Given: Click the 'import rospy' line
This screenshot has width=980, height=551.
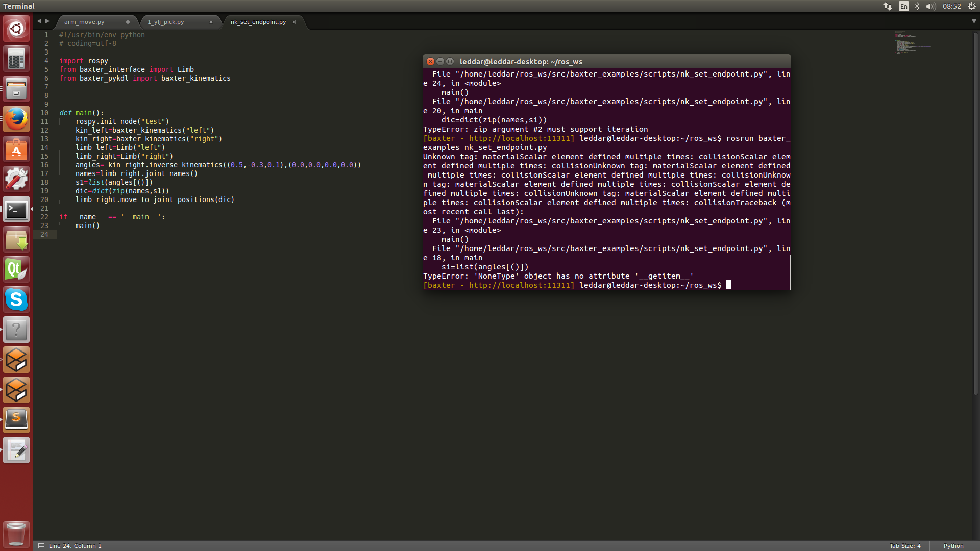Looking at the screenshot, I should click(x=84, y=61).
